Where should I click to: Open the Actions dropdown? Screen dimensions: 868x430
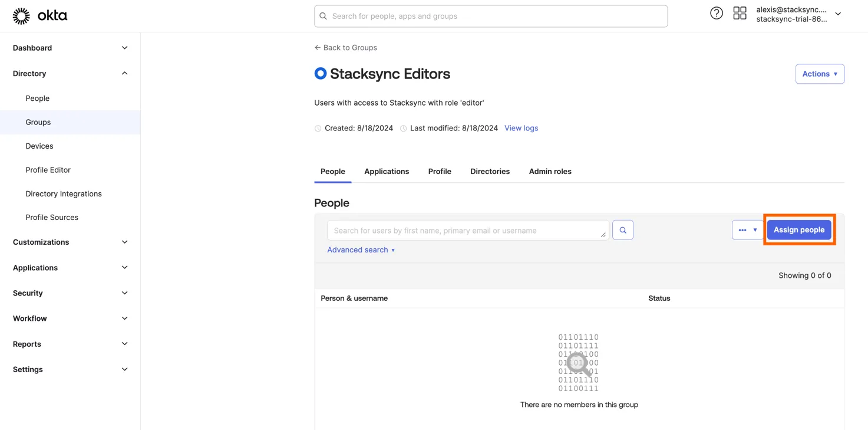[820, 74]
